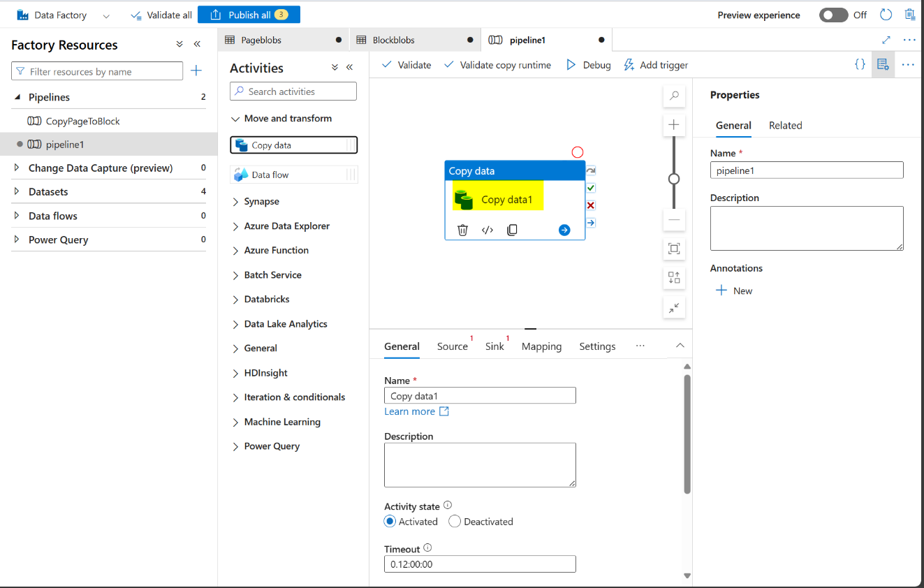Click the refresh icon in top bar
The image size is (924, 588).
coord(886,15)
